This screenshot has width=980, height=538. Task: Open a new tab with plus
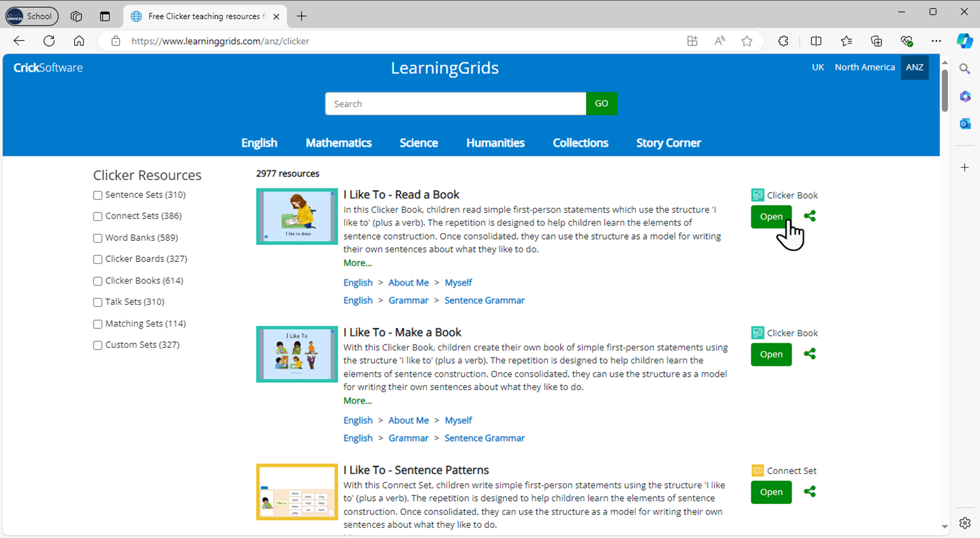tap(302, 16)
